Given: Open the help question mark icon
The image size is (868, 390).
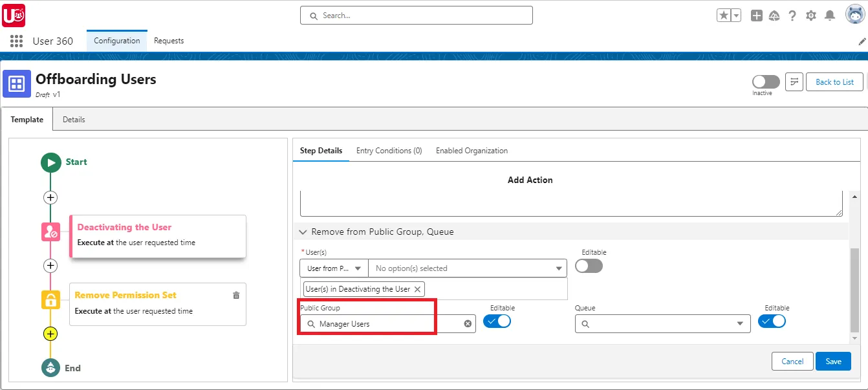Looking at the screenshot, I should (x=793, y=15).
